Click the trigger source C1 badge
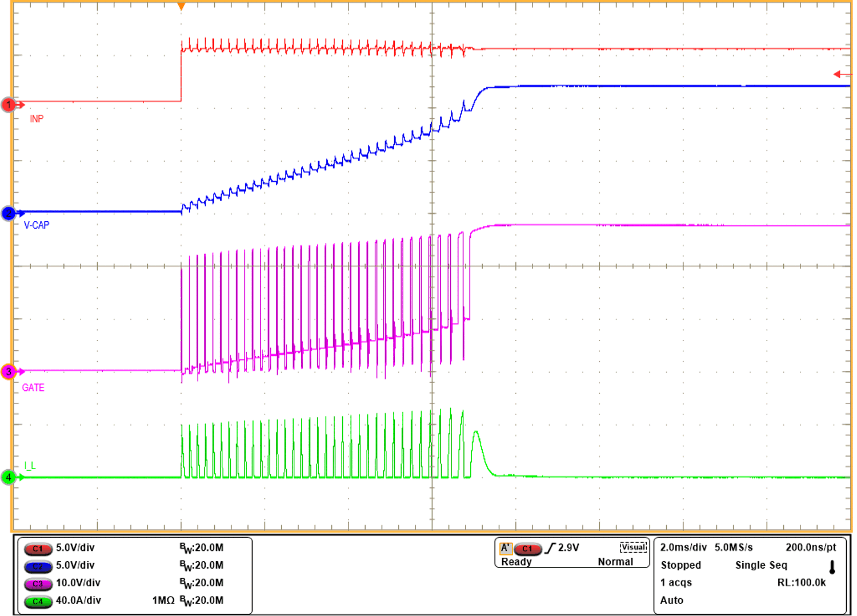The image size is (857, 616). (527, 549)
